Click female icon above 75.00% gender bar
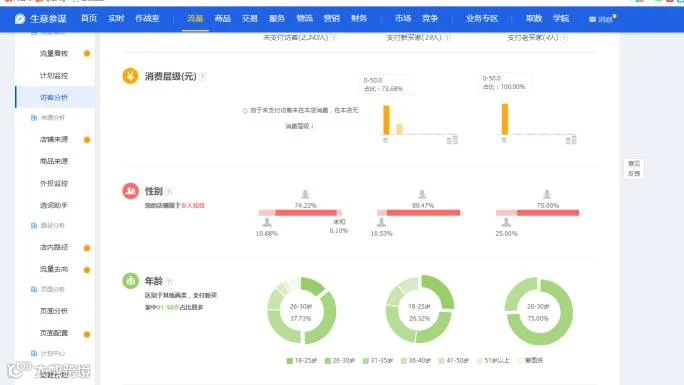 click(x=547, y=194)
